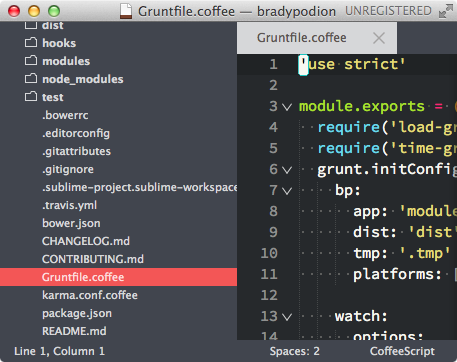This screenshot has height=362, width=457.
Task: Open Spaces: 2 indentation menu
Action: (x=294, y=351)
